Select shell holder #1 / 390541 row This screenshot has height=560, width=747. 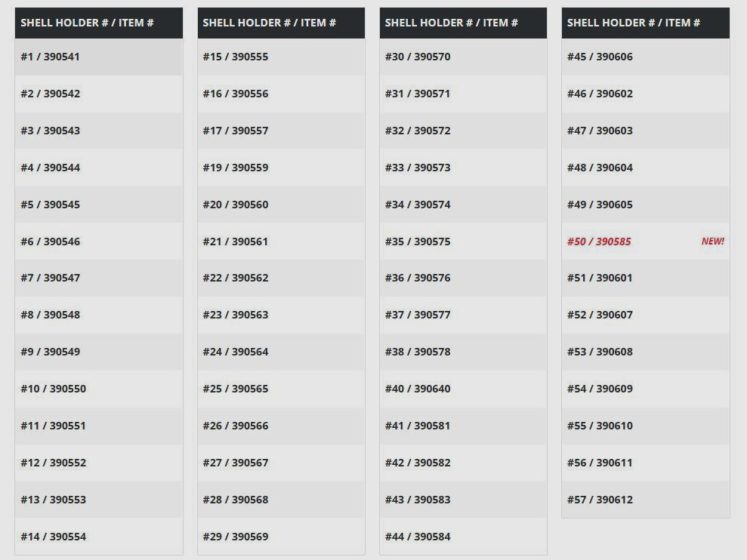(99, 57)
